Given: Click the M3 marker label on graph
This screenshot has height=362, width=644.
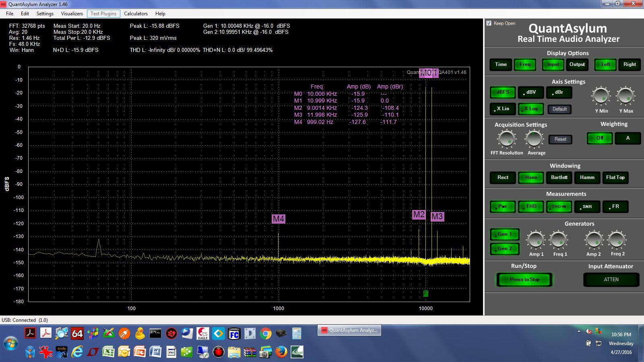Looking at the screenshot, I should point(437,216).
